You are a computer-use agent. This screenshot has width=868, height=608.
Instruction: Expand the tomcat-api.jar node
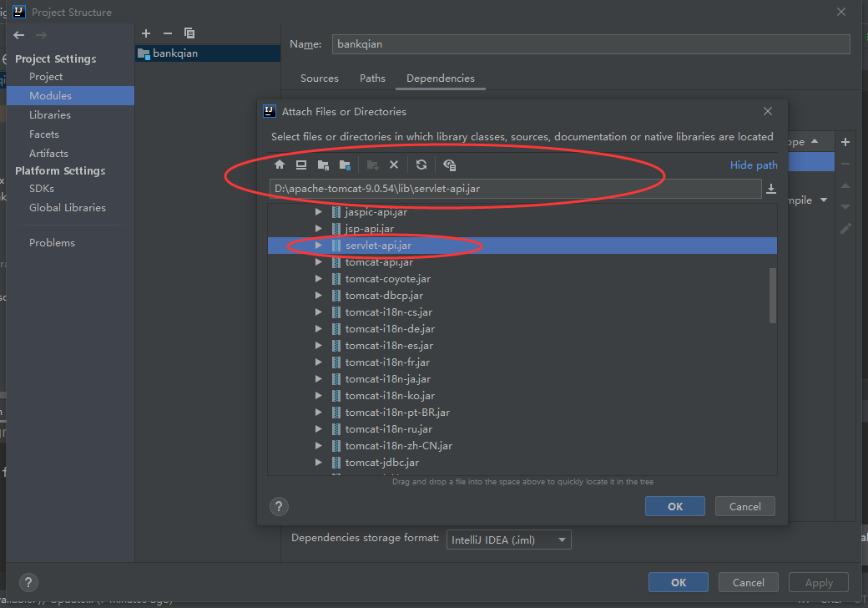(x=318, y=262)
